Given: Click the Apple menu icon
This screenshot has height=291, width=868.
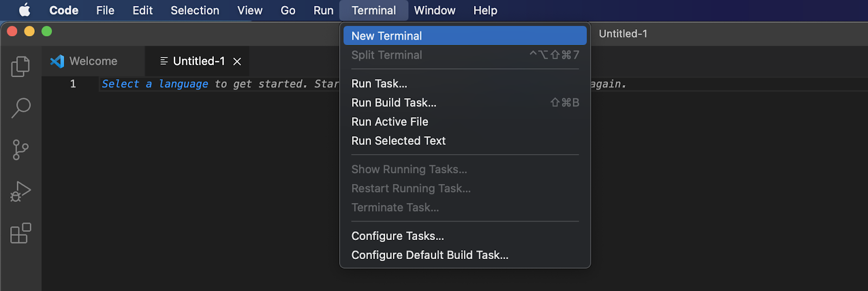Looking at the screenshot, I should 25,10.
